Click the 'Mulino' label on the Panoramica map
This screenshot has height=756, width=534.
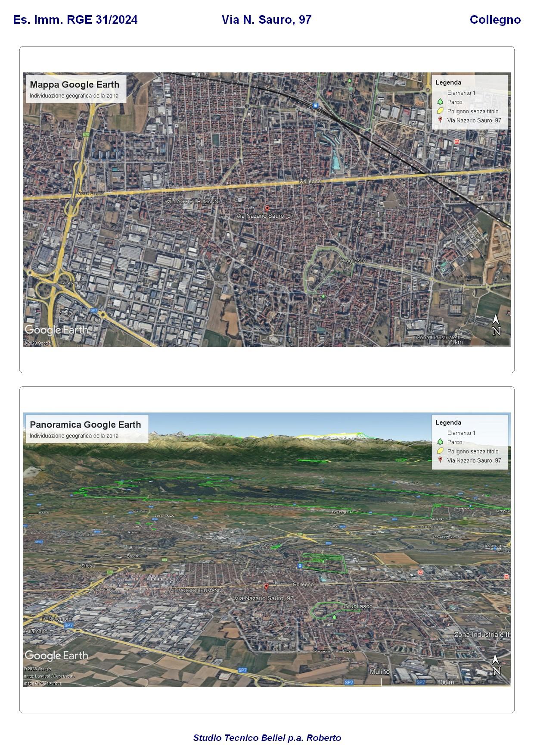(379, 672)
